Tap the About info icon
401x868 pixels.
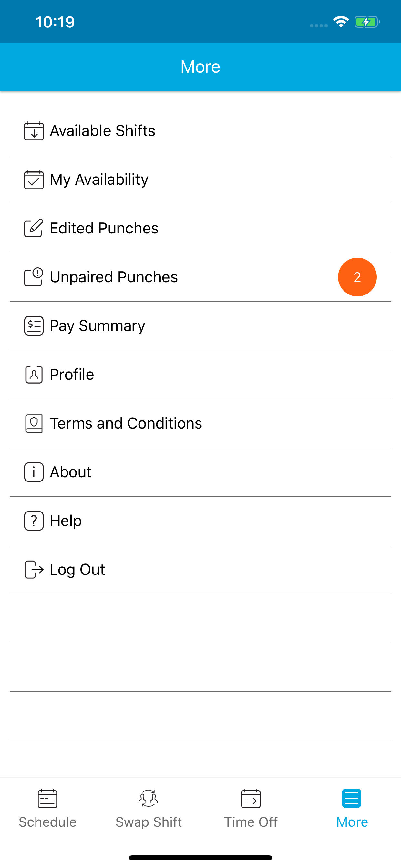pyautogui.click(x=34, y=472)
